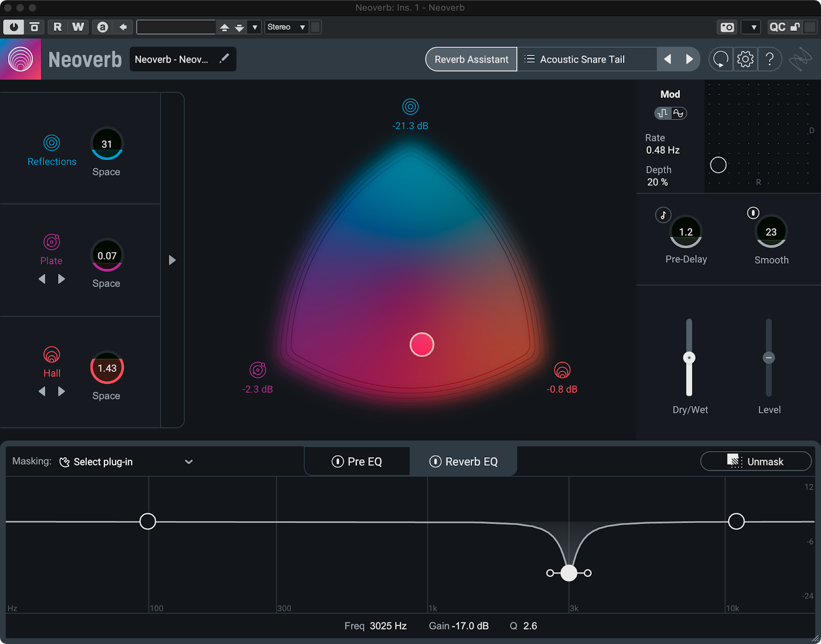Expand the advanced panel with right arrow
This screenshot has height=644, width=821.
point(172,260)
